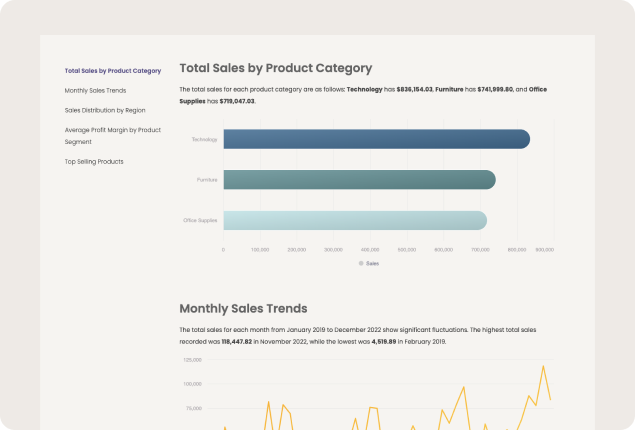
Task: Click the Office Supplies bar
Action: [354, 220]
